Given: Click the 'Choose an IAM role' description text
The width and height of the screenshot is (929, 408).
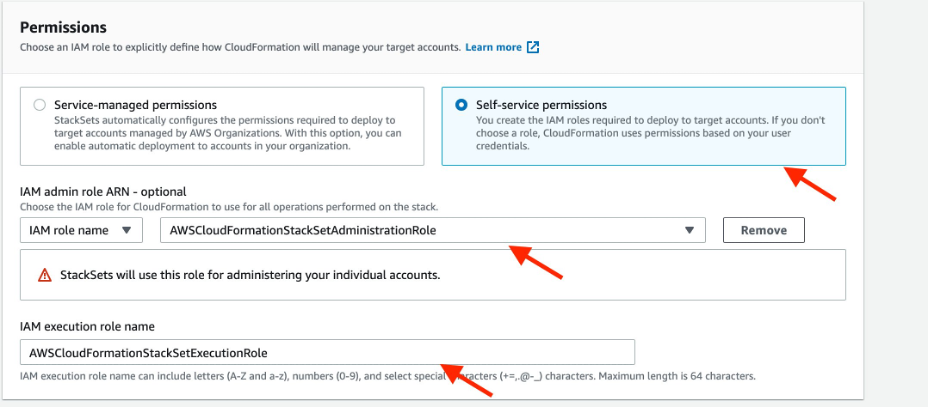Looking at the screenshot, I should coord(240,47).
